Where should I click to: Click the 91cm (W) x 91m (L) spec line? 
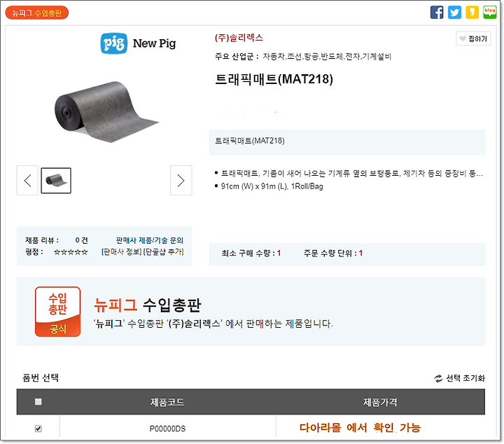pyautogui.click(x=272, y=186)
